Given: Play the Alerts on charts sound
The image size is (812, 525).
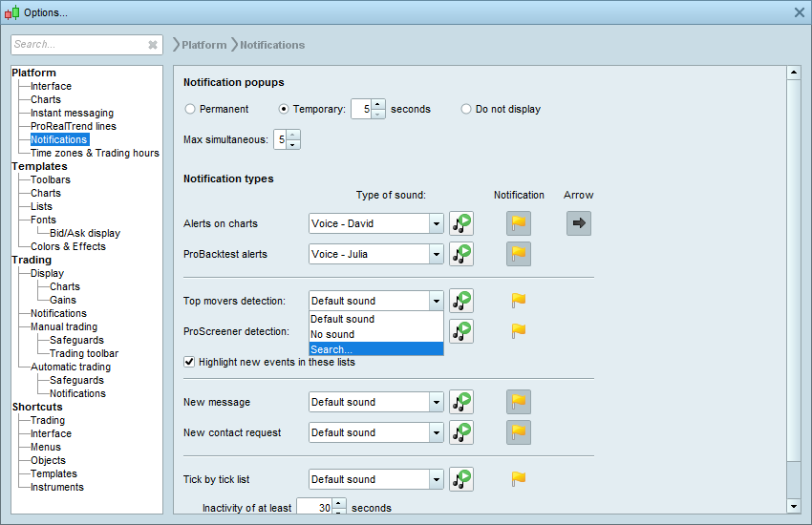Looking at the screenshot, I should coord(462,223).
